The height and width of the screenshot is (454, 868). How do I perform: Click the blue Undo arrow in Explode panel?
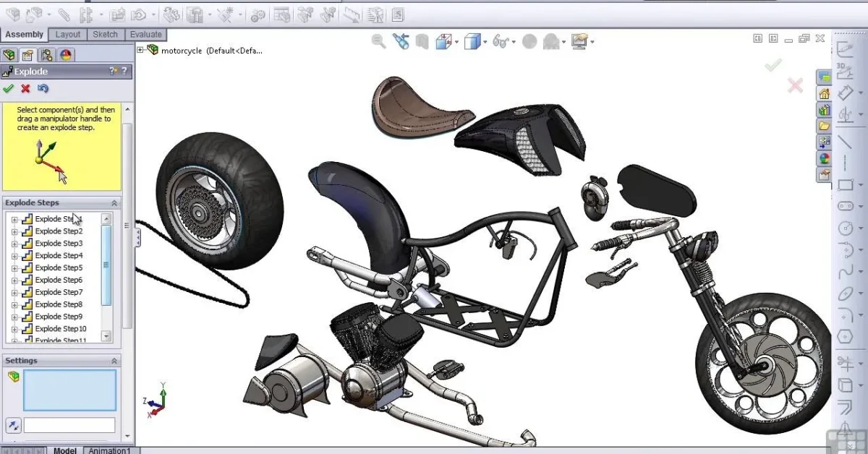pyautogui.click(x=43, y=88)
